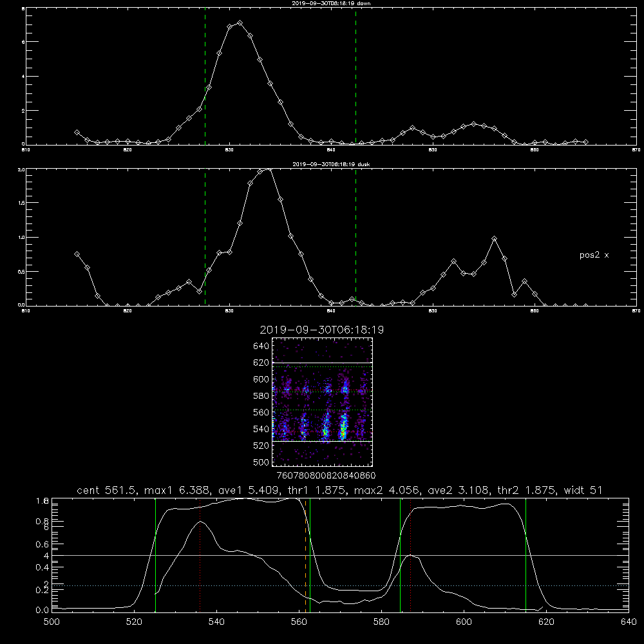
Task: Select the highest data point of dawn curve
Action: [240, 23]
